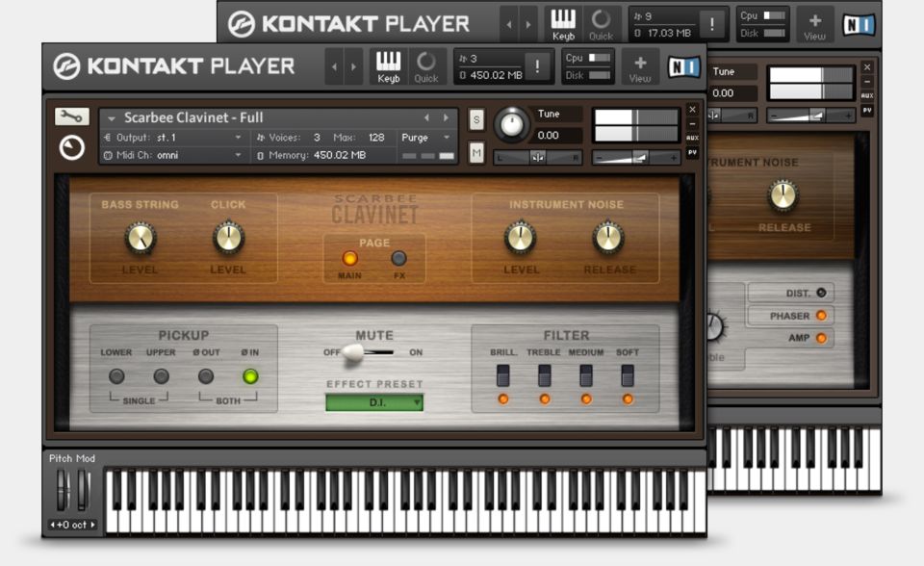The width and height of the screenshot is (924, 566).
Task: Open the View plus icon in front window
Action: (x=640, y=66)
